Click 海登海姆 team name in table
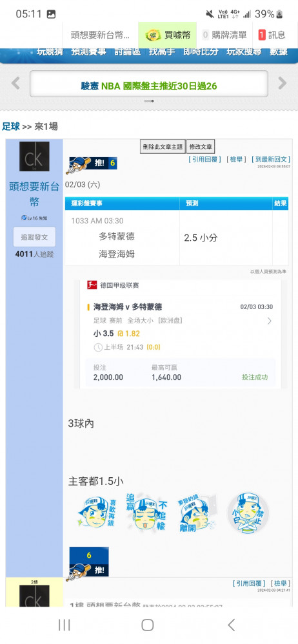 (x=117, y=254)
